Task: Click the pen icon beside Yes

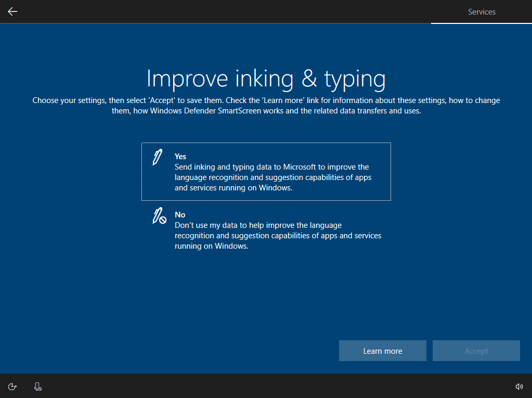Action: click(x=158, y=157)
